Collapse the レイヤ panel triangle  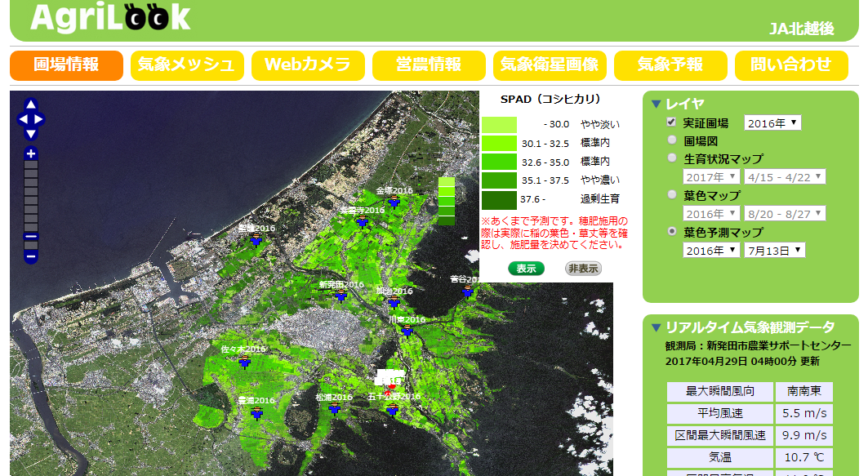click(x=657, y=104)
